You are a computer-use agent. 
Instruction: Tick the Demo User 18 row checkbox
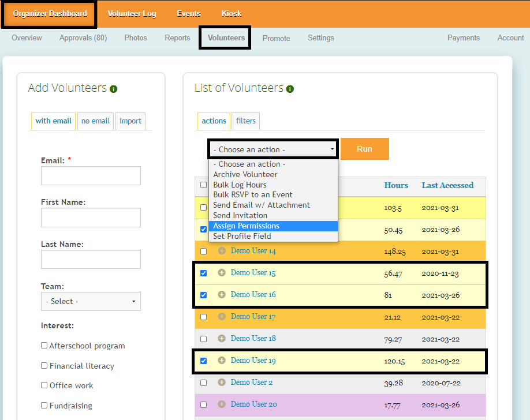tap(203, 339)
